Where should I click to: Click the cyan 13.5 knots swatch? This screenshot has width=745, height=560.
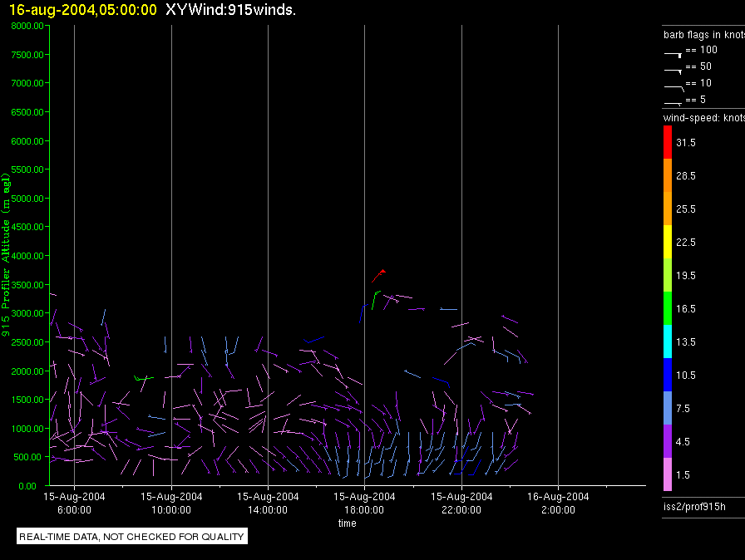(x=668, y=341)
